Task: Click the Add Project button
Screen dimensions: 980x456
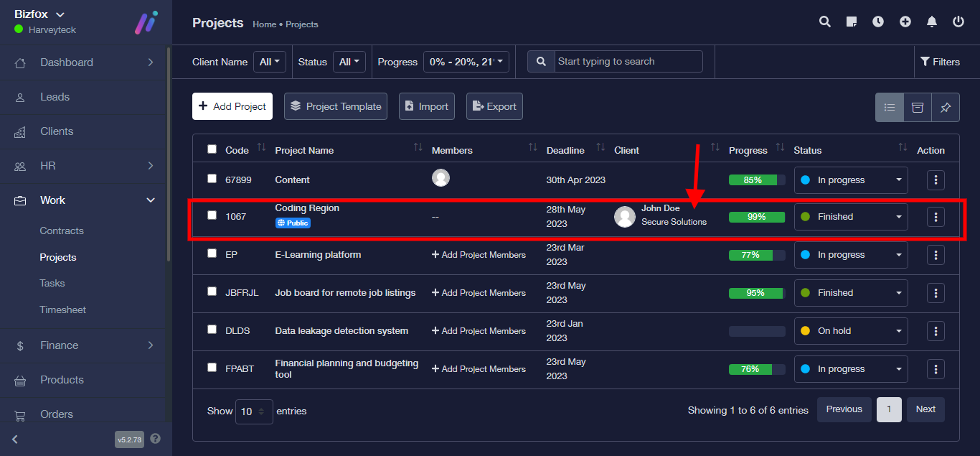Action: (232, 106)
